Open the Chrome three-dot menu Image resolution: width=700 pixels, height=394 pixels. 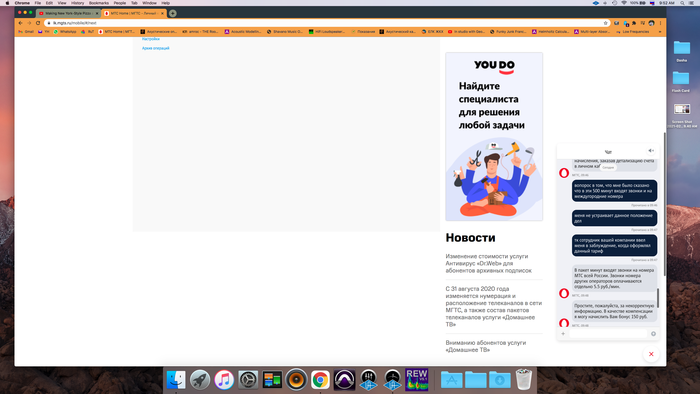660,23
